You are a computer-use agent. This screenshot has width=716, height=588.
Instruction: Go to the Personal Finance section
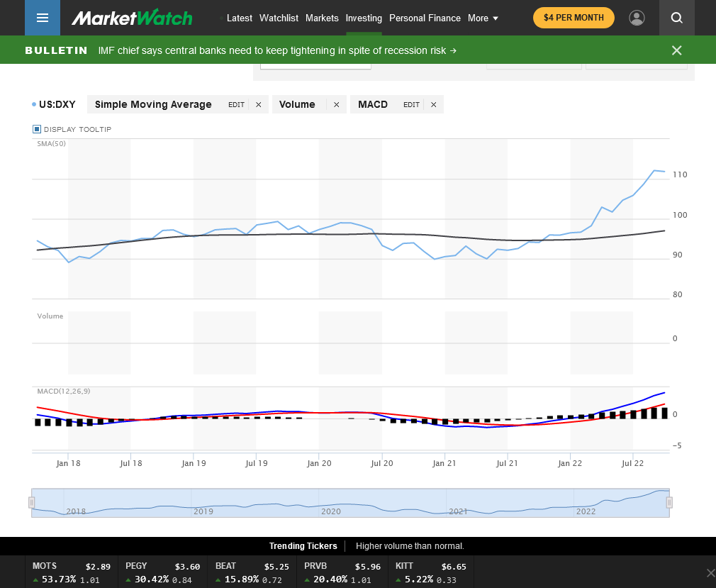click(x=425, y=18)
